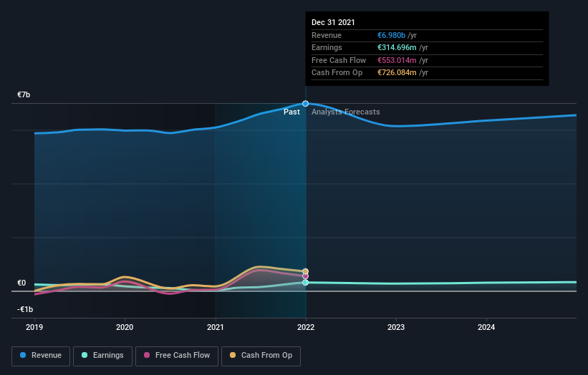Screen dimensions: 588x375
Task: Click the €7b y-axis label
Action: pos(24,94)
